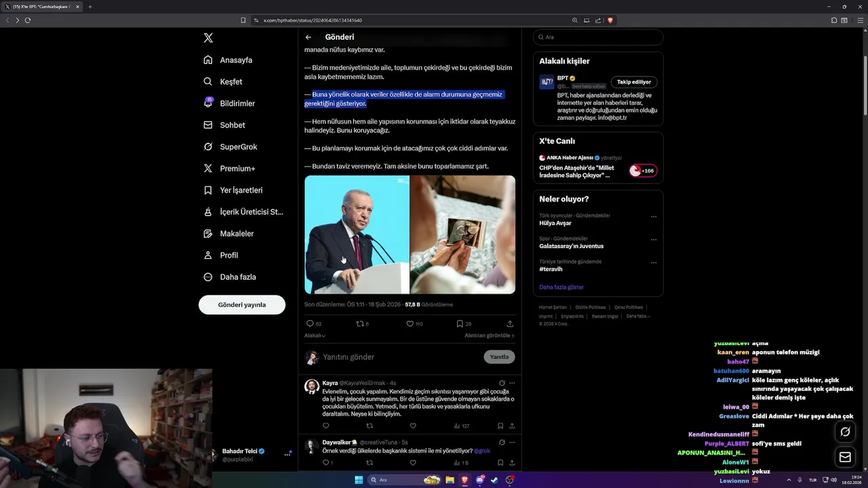The image size is (868, 488).
Task: Repost the main post
Action: [363, 324]
